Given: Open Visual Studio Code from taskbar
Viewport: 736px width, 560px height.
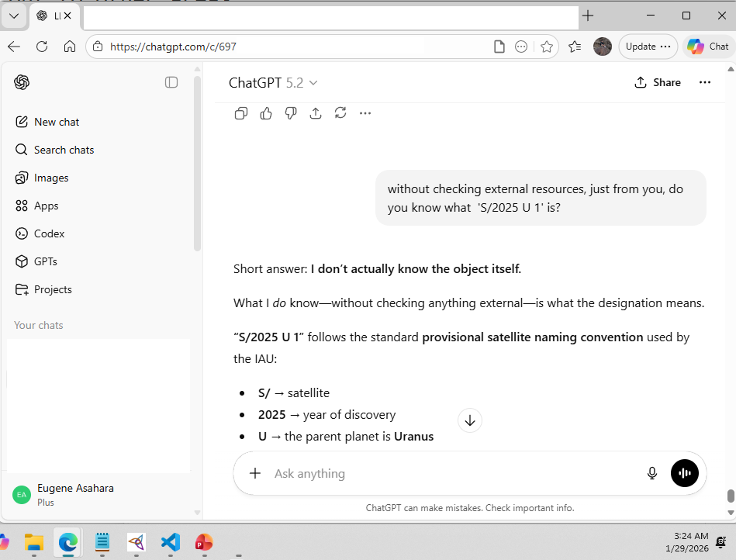Looking at the screenshot, I should tap(171, 542).
